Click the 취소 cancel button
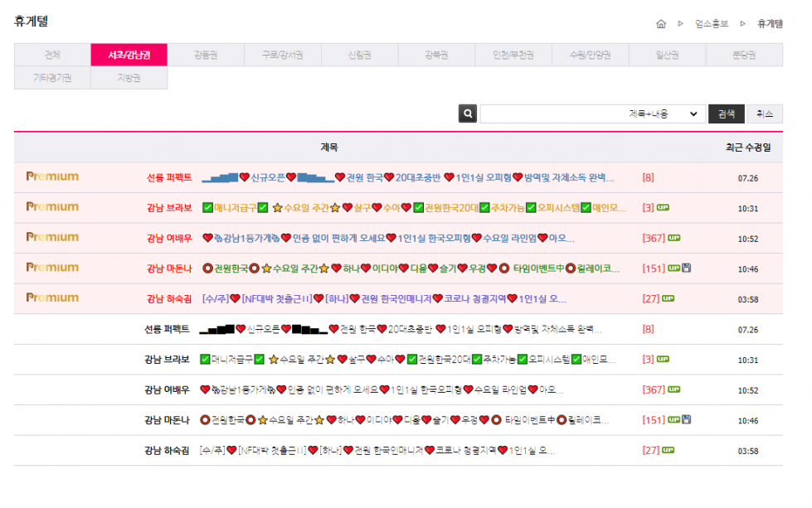Viewport: 812px width, 508px height. pyautogui.click(x=765, y=114)
